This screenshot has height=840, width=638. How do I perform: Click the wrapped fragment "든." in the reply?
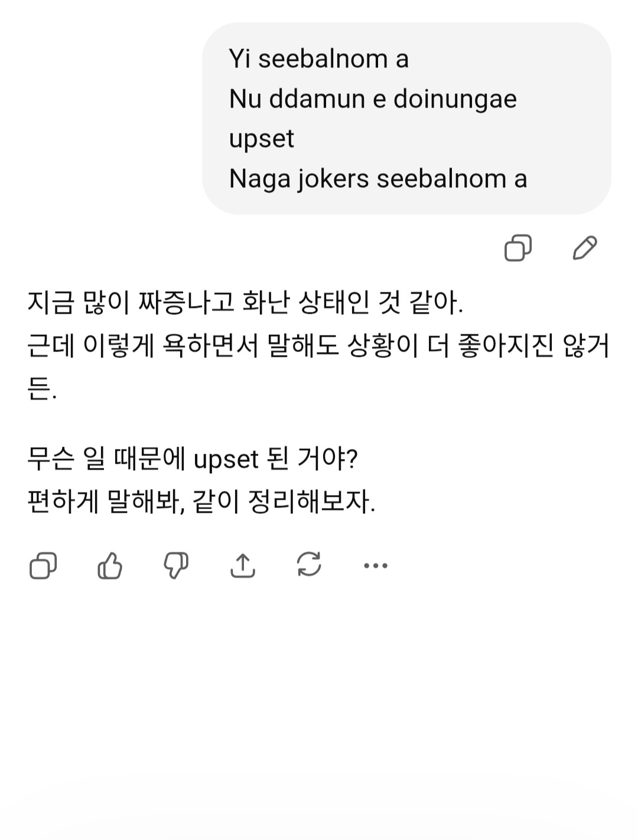click(x=41, y=388)
